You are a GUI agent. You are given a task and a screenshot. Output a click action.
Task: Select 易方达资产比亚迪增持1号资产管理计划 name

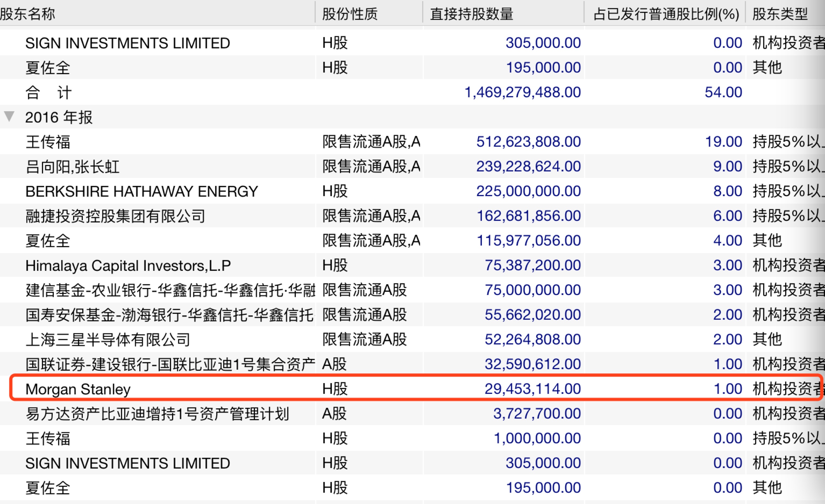(x=157, y=414)
